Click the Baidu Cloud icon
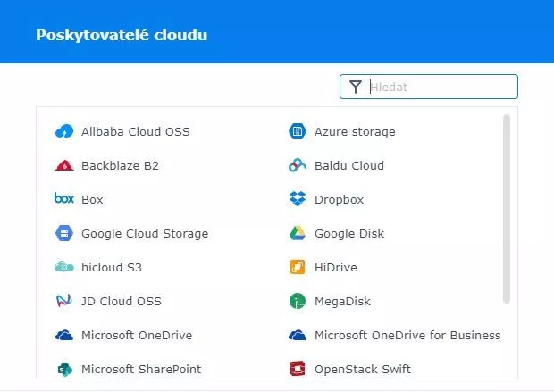This screenshot has width=554, height=392. point(298,165)
